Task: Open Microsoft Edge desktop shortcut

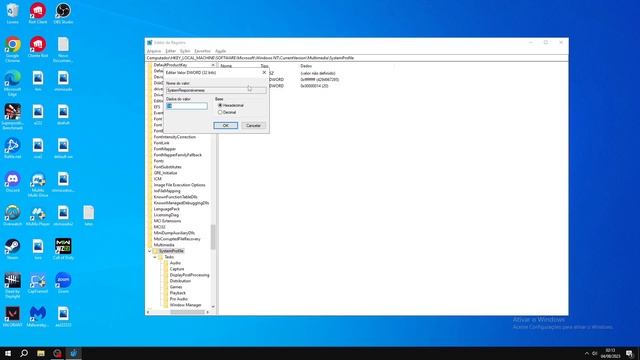Action: [13, 83]
